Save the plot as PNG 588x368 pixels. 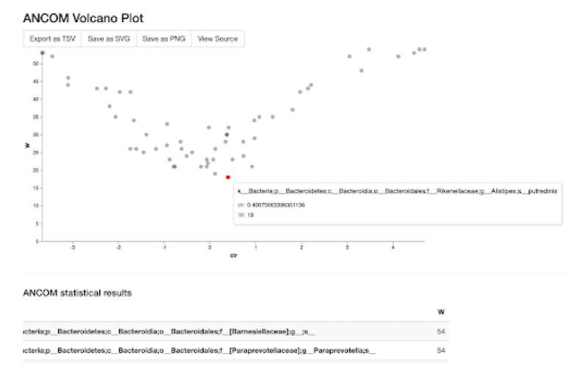click(163, 38)
